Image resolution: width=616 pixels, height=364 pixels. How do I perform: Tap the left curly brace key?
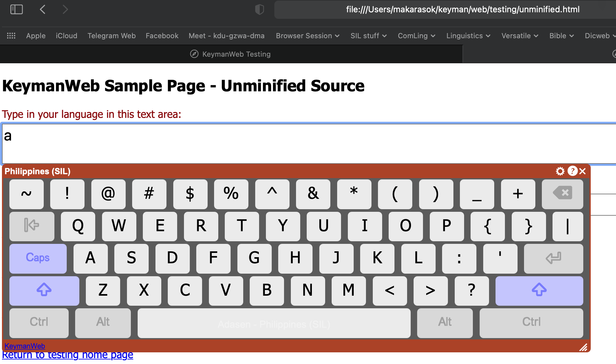pyautogui.click(x=488, y=226)
